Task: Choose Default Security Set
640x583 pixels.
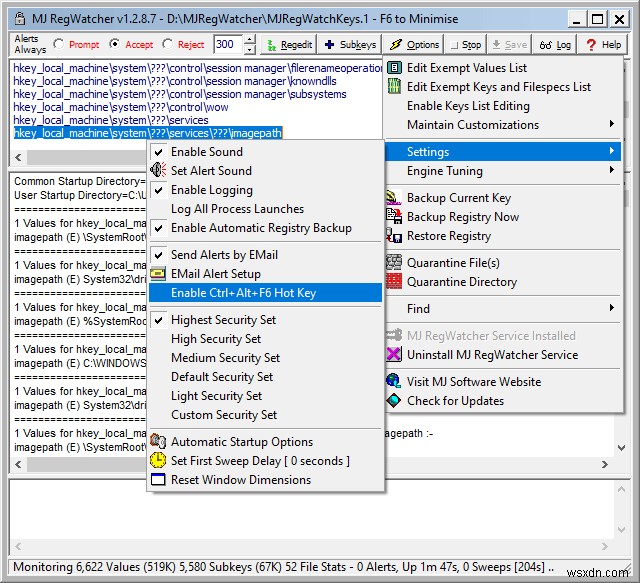Action: (x=265, y=376)
